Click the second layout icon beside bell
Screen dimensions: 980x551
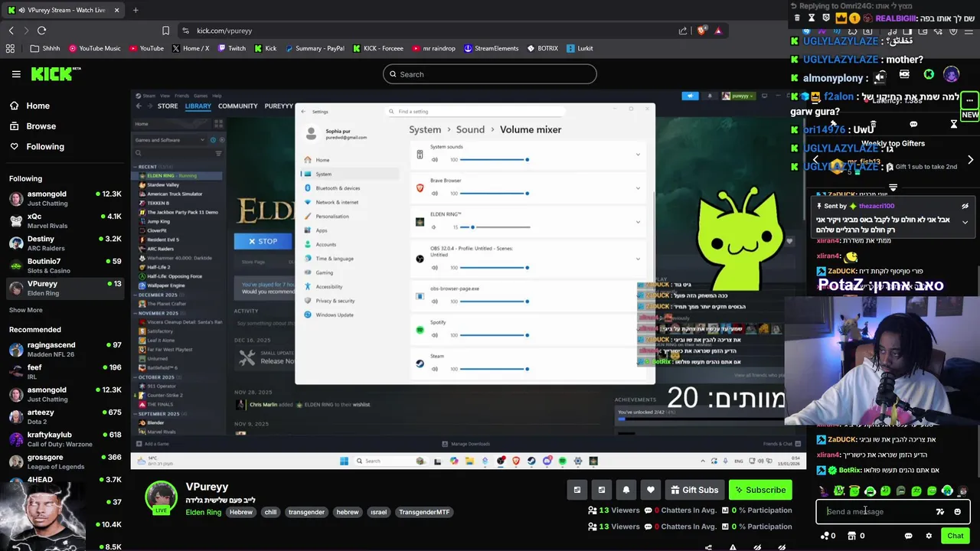602,490
